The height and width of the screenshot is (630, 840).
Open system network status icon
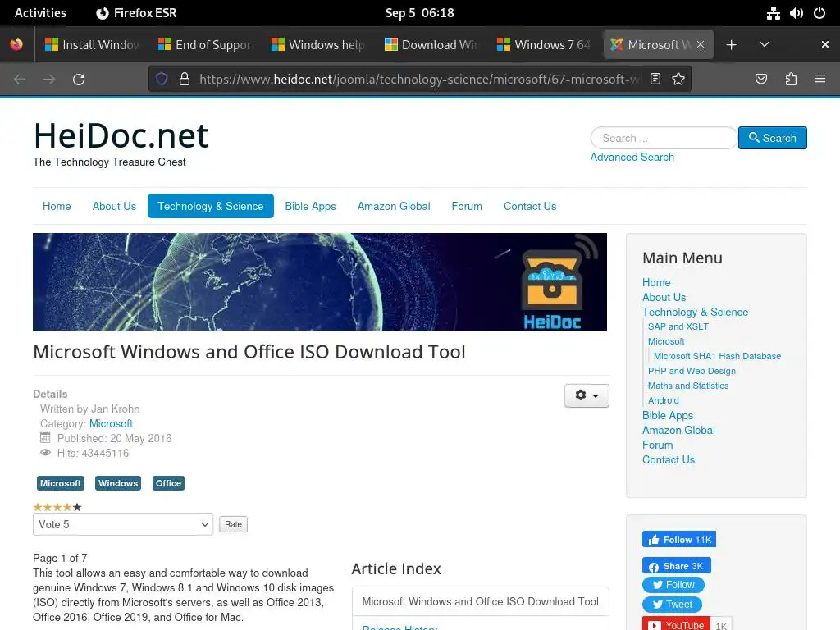773,13
